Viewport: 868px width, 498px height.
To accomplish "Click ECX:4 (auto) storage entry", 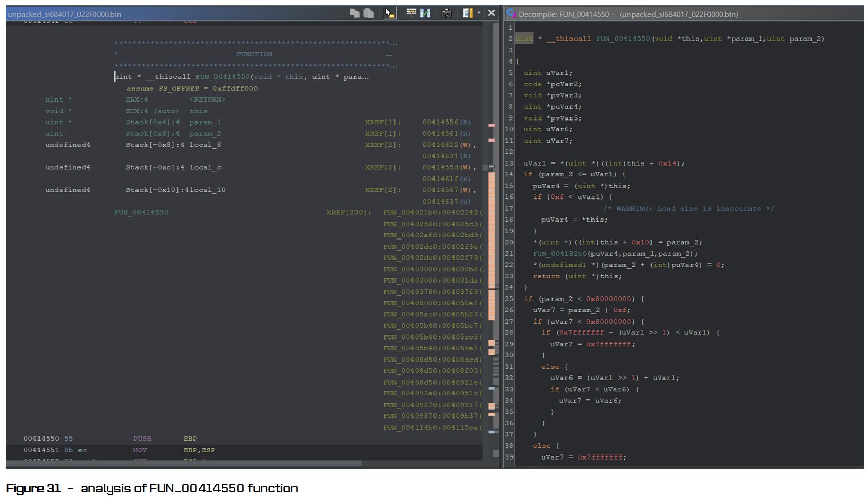I will coord(152,111).
